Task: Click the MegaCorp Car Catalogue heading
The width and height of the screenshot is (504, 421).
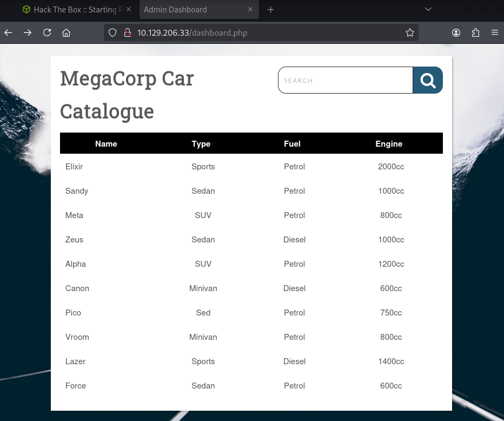Action: click(127, 95)
